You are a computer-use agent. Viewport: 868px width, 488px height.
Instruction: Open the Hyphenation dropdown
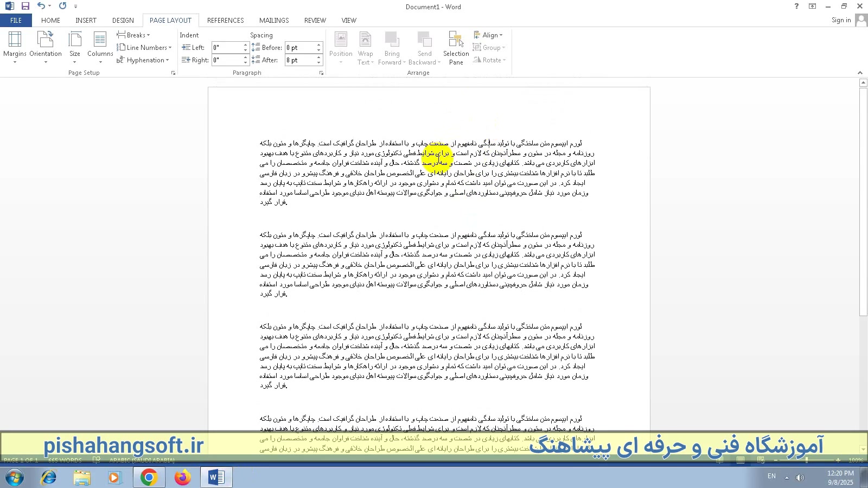143,60
